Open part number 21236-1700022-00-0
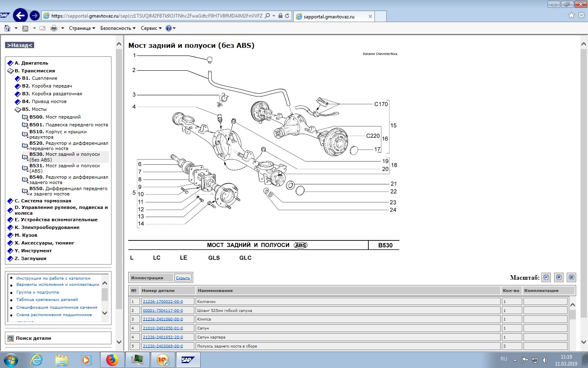 coord(163,301)
